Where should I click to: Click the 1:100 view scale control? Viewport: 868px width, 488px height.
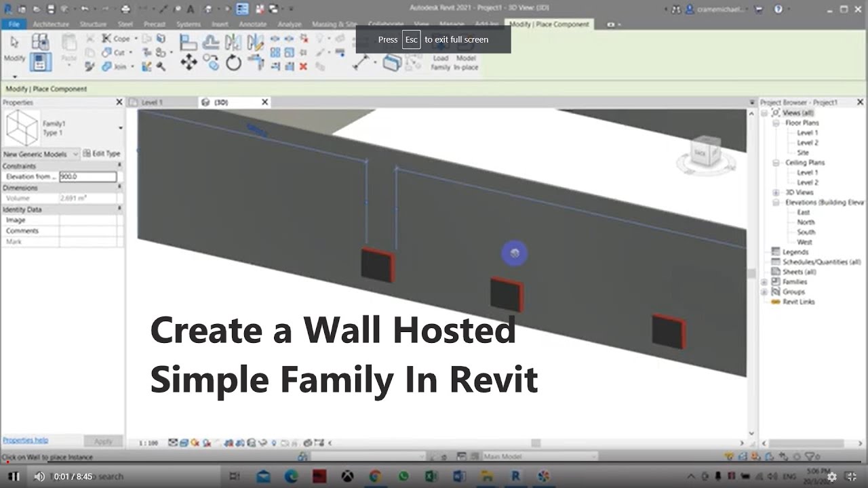(x=149, y=443)
